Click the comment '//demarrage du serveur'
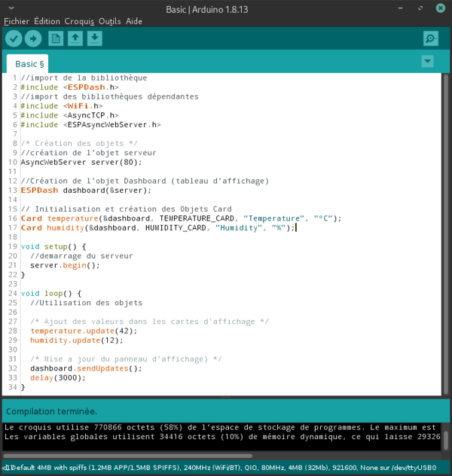Screen dimensions: 452x476 [81, 256]
